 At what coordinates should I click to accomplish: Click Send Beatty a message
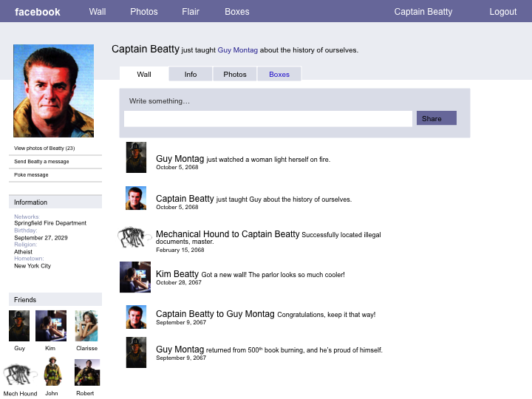pyautogui.click(x=41, y=162)
